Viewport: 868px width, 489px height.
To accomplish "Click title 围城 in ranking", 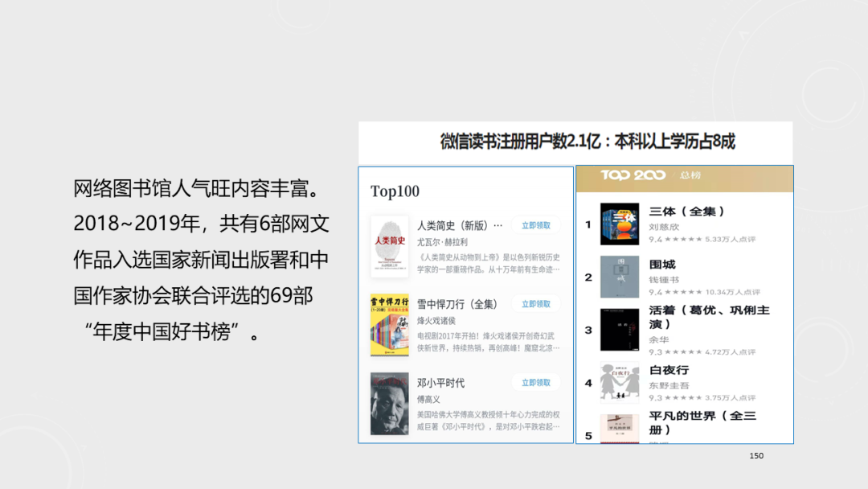I will (662, 265).
